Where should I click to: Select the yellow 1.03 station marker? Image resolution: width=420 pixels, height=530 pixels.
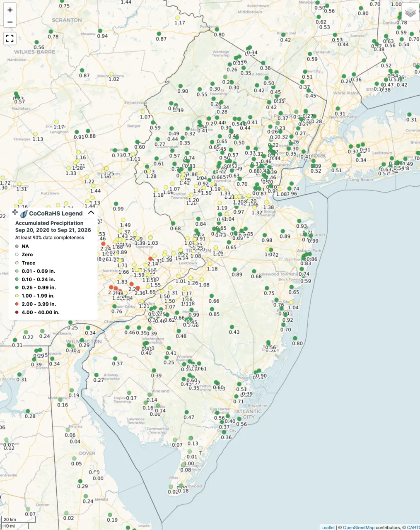150,238
